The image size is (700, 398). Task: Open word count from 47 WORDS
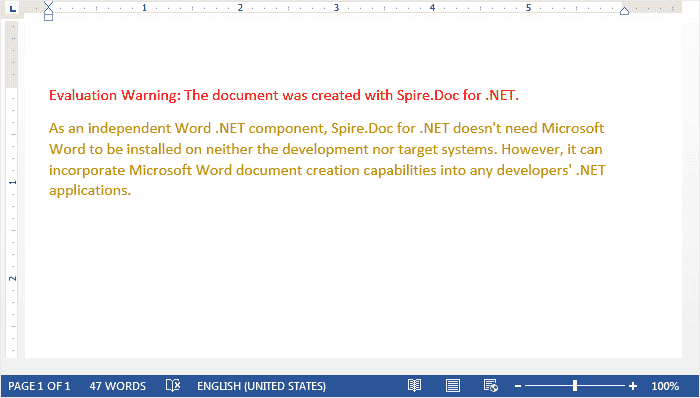118,386
